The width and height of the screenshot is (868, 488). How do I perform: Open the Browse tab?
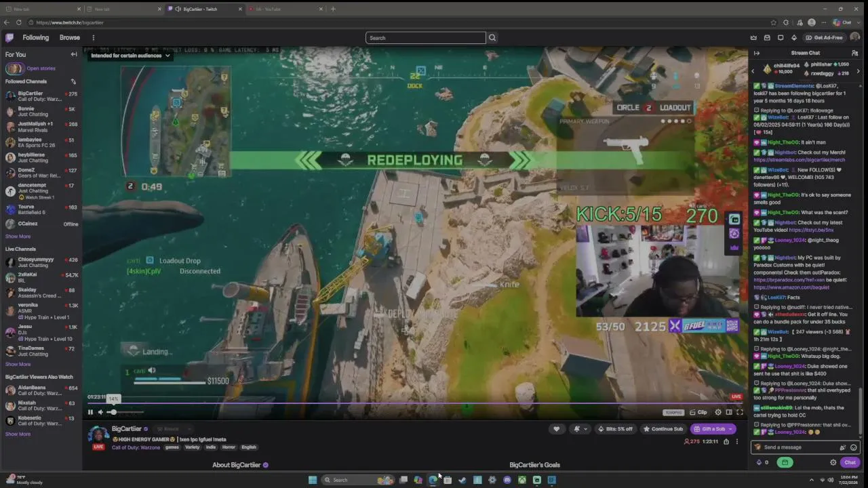69,38
